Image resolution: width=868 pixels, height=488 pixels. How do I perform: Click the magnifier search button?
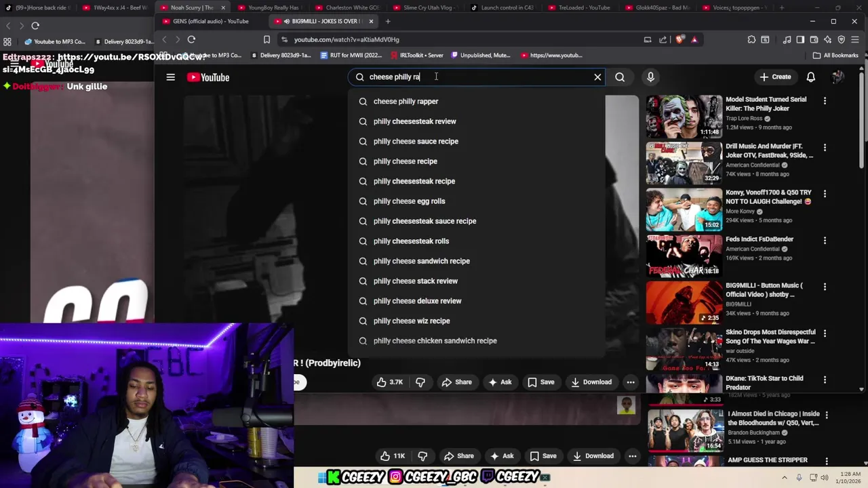click(620, 77)
